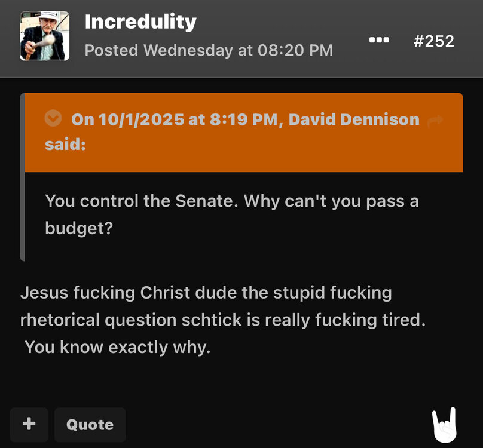The width and height of the screenshot is (483, 448).
Task: Click the rhetorical question schtick line
Action: [223, 320]
